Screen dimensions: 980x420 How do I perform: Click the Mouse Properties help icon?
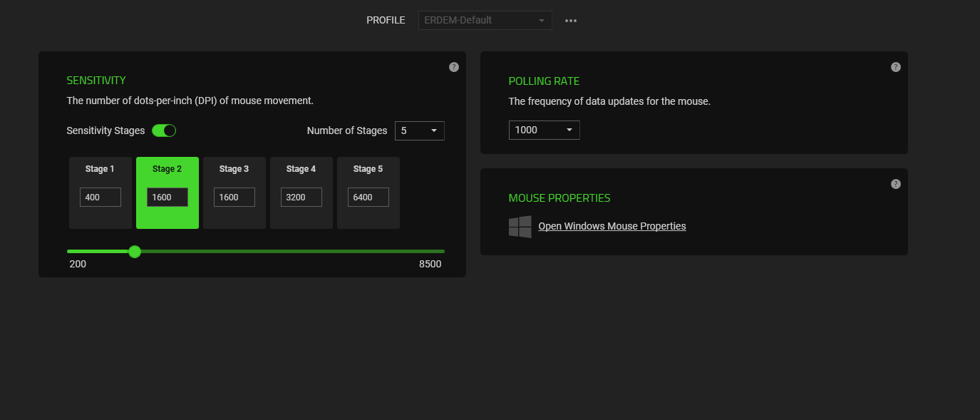(x=896, y=184)
